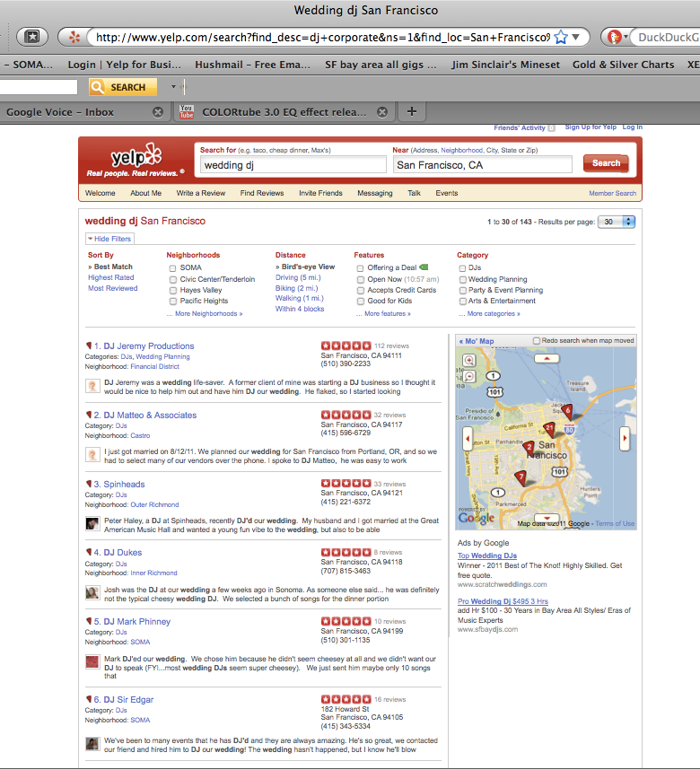Click the magnifier SEARCH toolbar button
This screenshot has width=700, height=770.
(x=123, y=87)
